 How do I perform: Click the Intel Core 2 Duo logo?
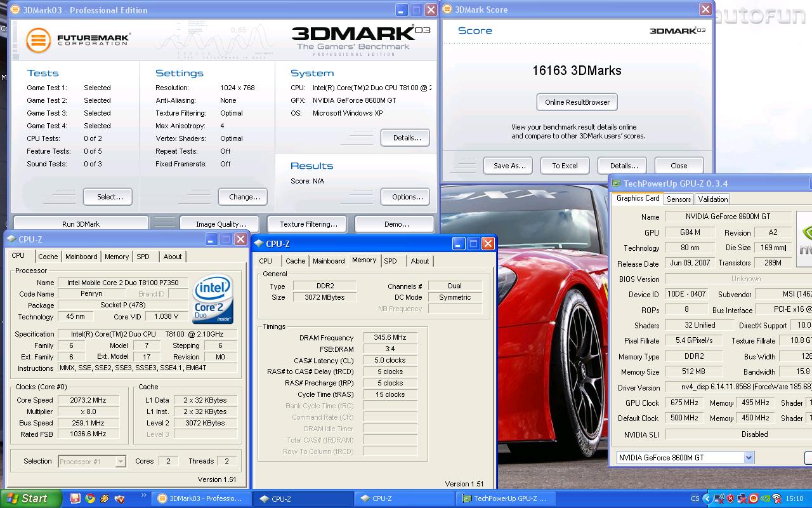(213, 299)
